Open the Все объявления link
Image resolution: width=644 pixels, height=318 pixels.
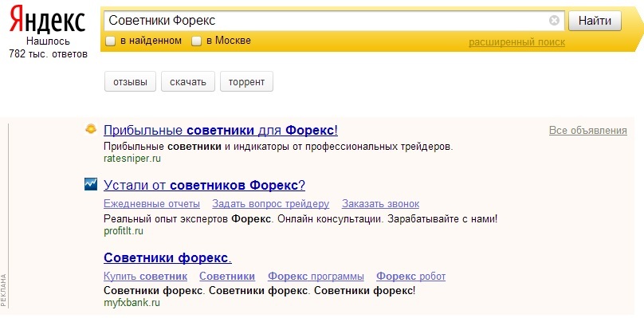pyautogui.click(x=588, y=131)
